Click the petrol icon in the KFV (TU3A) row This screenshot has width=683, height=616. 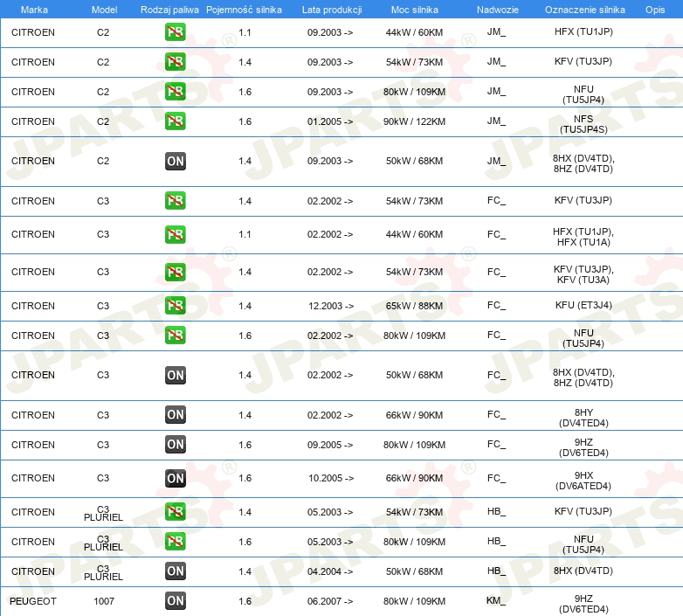[175, 272]
